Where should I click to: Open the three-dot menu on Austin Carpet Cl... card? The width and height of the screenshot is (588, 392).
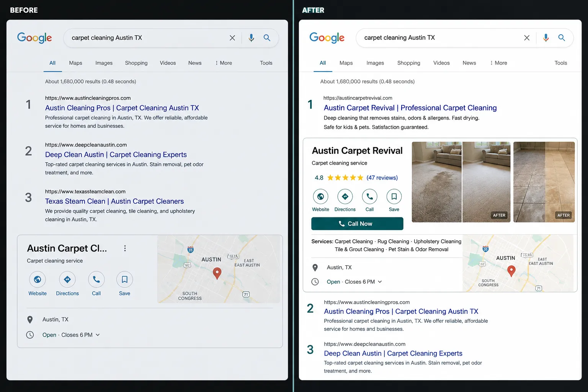125,248
